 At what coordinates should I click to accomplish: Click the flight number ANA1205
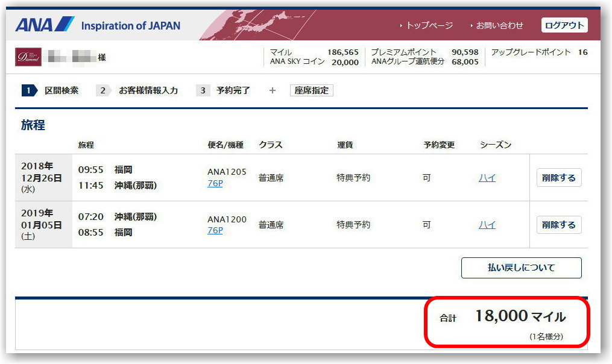point(227,172)
